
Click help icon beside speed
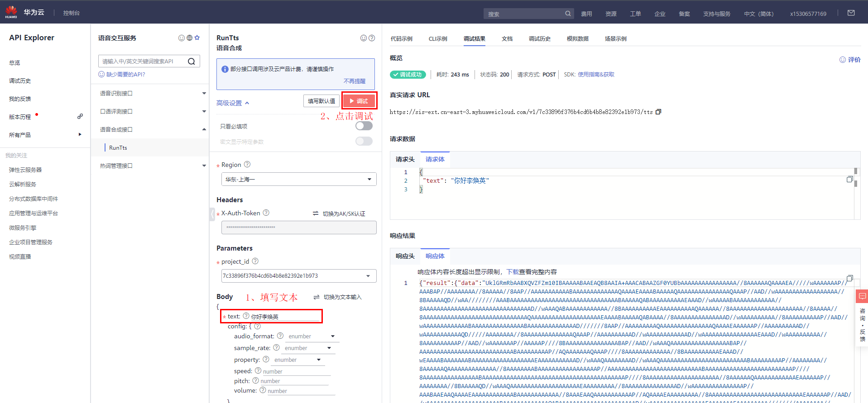[258, 370]
